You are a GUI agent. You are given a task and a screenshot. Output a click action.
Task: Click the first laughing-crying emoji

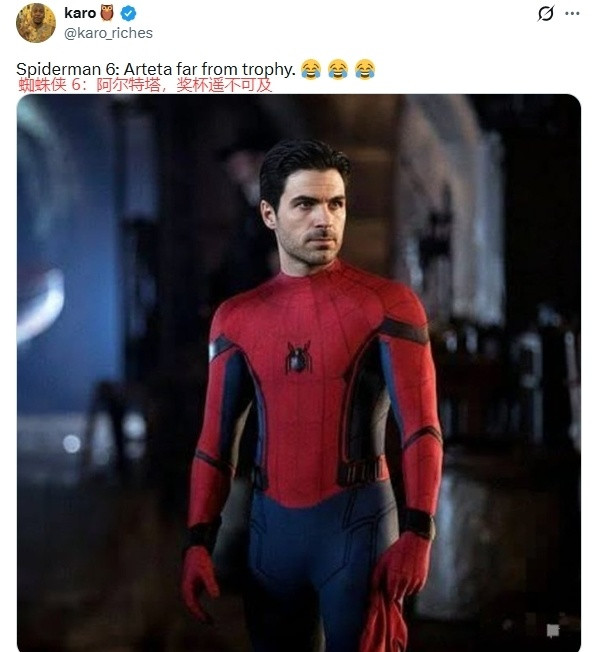[x=311, y=69]
